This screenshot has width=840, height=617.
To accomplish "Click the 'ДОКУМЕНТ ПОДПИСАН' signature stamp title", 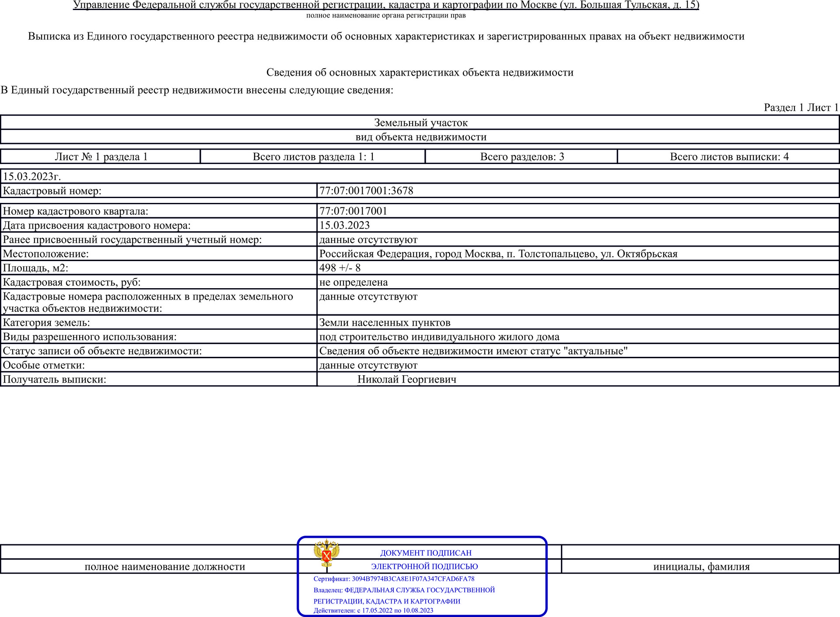I will [x=426, y=553].
